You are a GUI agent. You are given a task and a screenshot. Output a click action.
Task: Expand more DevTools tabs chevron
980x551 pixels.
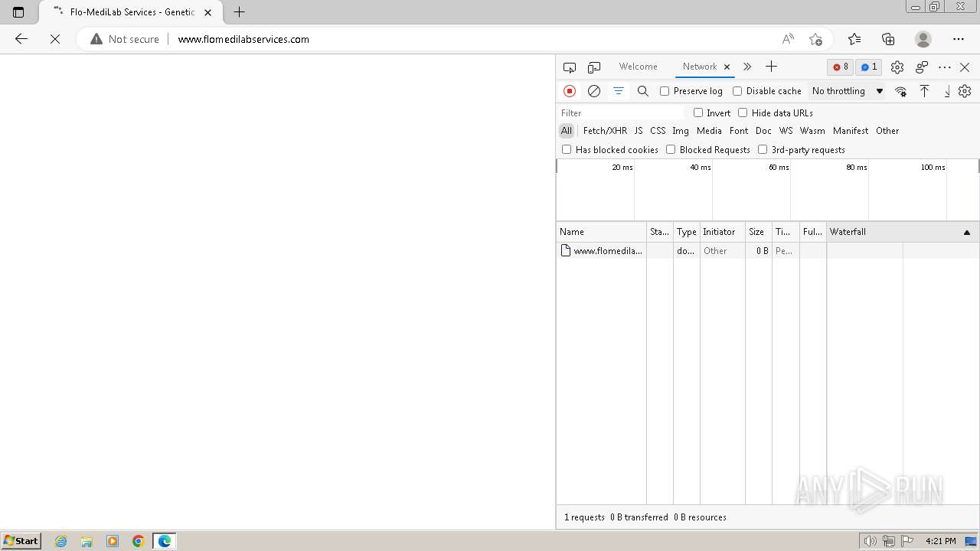point(747,67)
